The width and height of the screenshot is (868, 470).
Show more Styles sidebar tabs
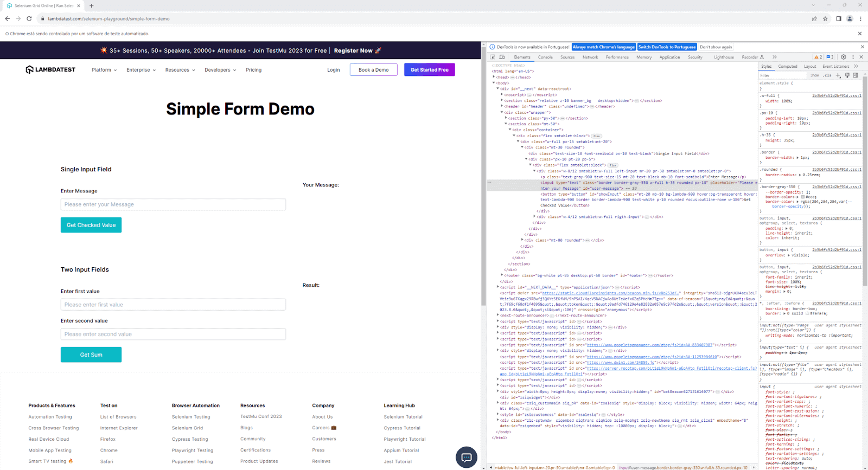(x=856, y=66)
